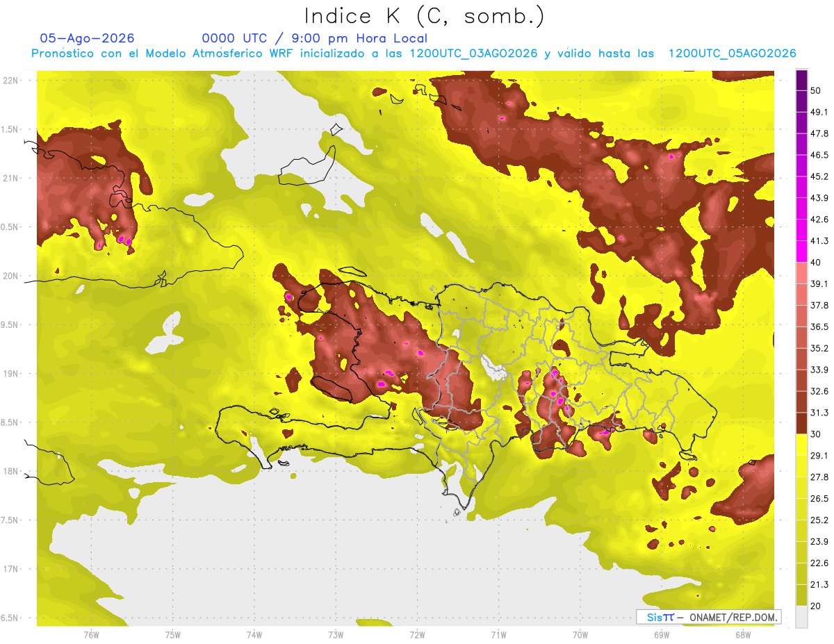Pick the dark purple swatch atop the legend

802,80
